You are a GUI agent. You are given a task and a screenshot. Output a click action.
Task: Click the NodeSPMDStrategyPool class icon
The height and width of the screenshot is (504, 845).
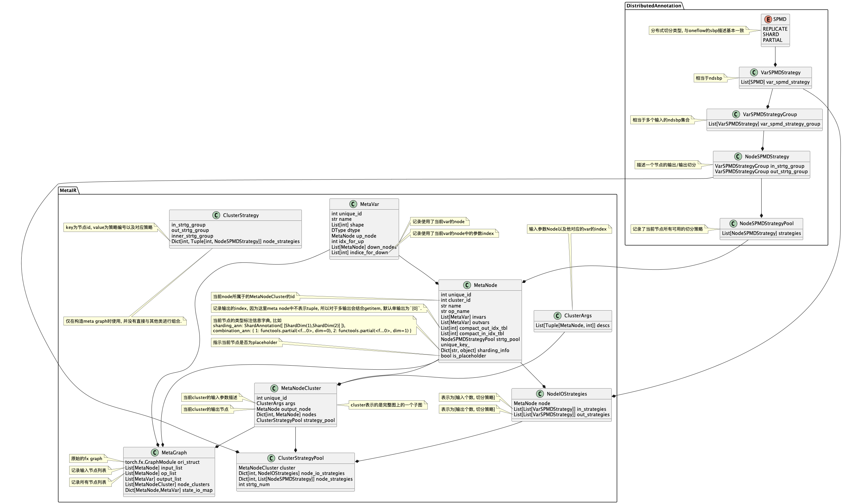pyautogui.click(x=733, y=223)
